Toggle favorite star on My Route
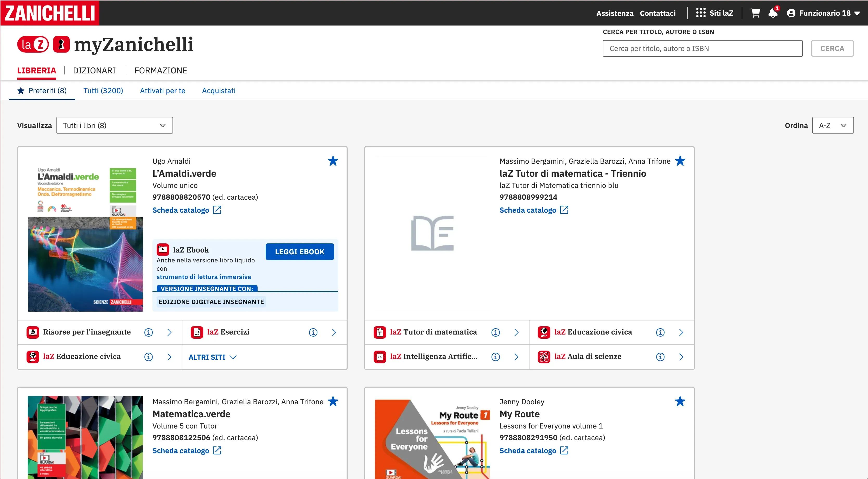868x479 pixels. click(x=680, y=401)
